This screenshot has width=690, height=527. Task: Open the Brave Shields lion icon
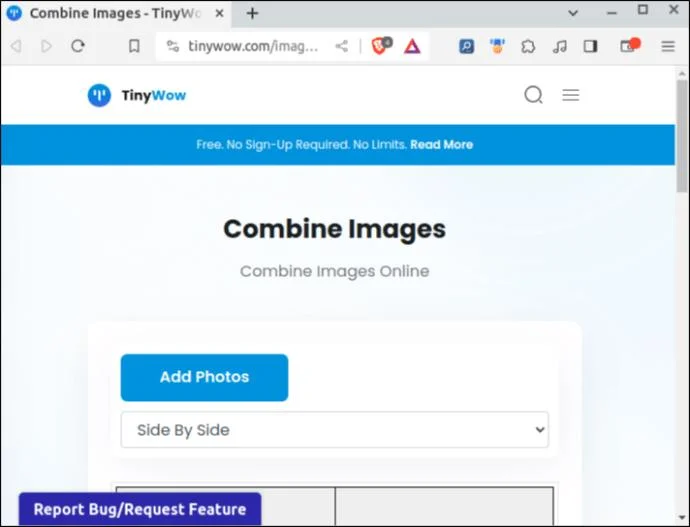381,46
